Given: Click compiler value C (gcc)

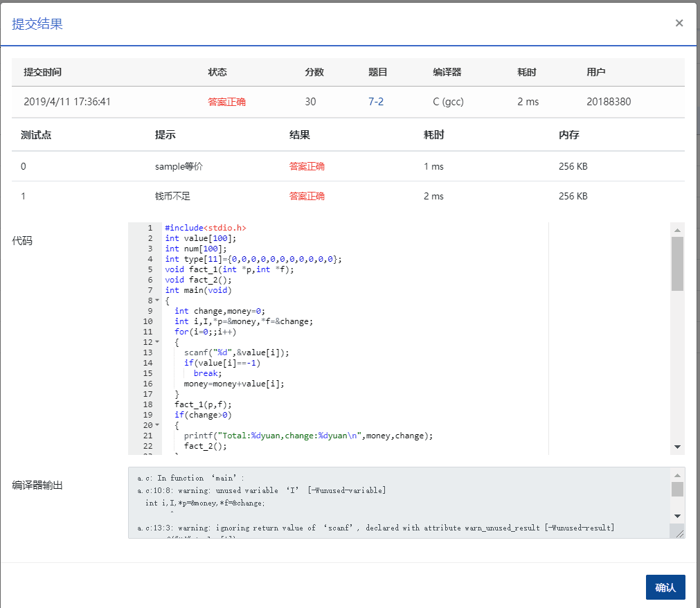Looking at the screenshot, I should click(448, 102).
